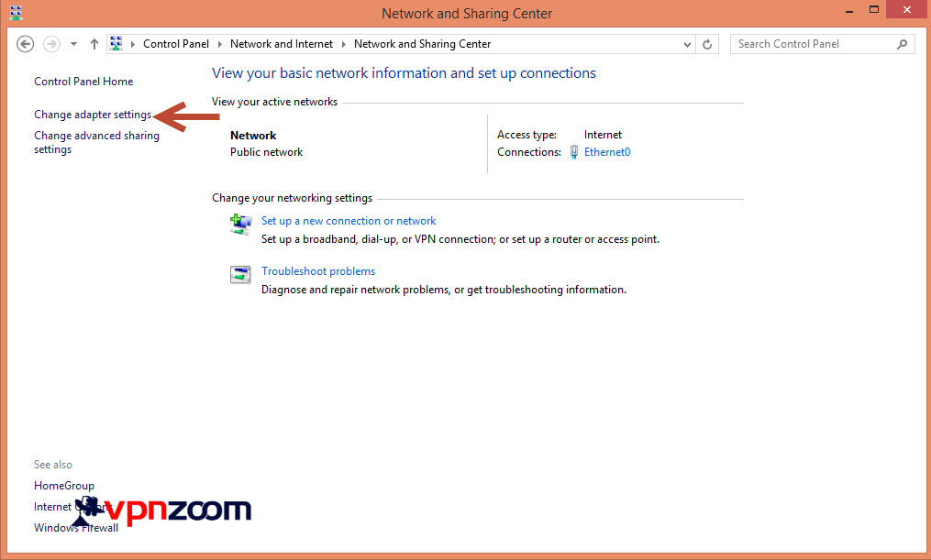Click 'Diagnose and repair network problems' description
931x560 pixels.
pyautogui.click(x=444, y=290)
